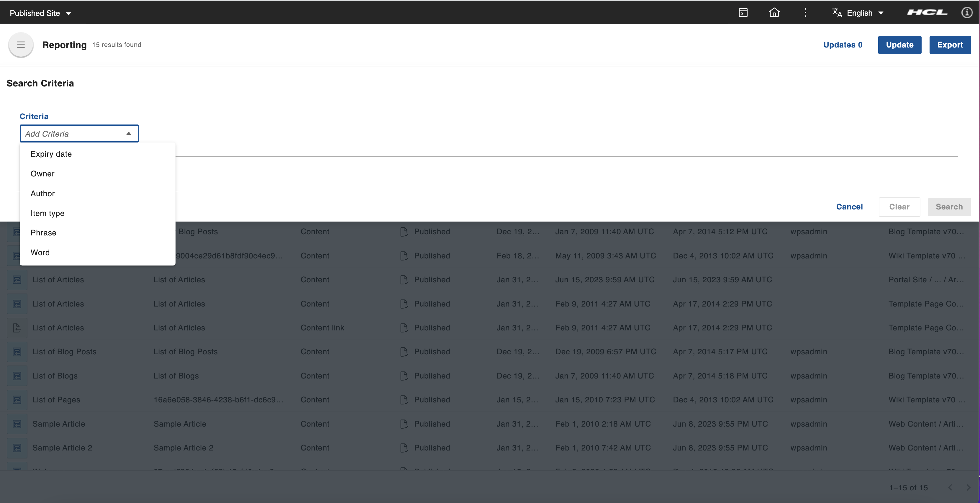Collapse the Add Criteria dropdown arrow

coord(129,134)
